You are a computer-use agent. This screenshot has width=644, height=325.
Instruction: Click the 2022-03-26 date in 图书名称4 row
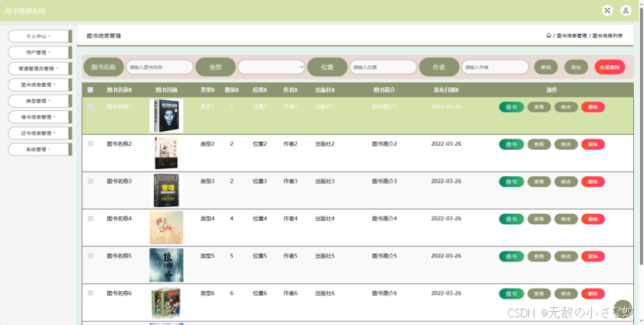[x=446, y=219]
